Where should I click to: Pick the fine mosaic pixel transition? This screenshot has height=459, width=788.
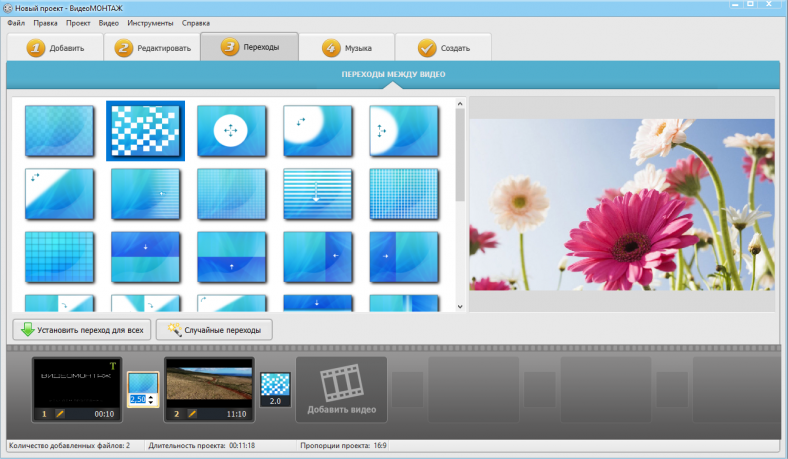click(231, 194)
